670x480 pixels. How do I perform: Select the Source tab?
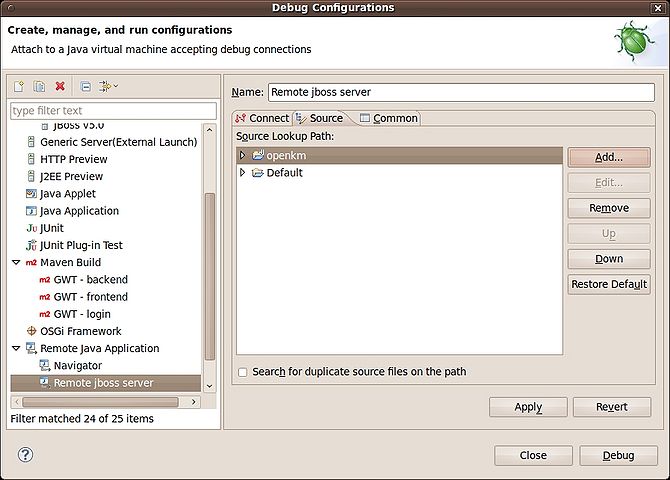tap(320, 118)
